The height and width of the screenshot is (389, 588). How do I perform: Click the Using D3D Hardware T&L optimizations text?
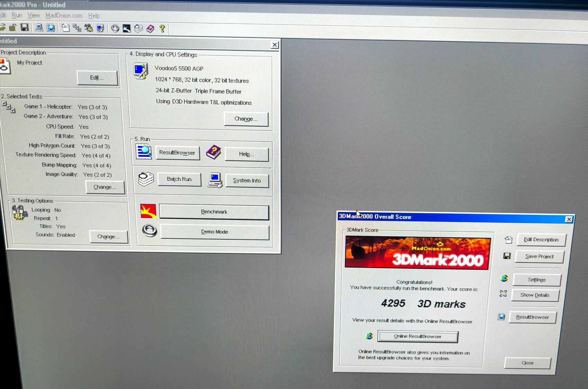click(x=204, y=102)
